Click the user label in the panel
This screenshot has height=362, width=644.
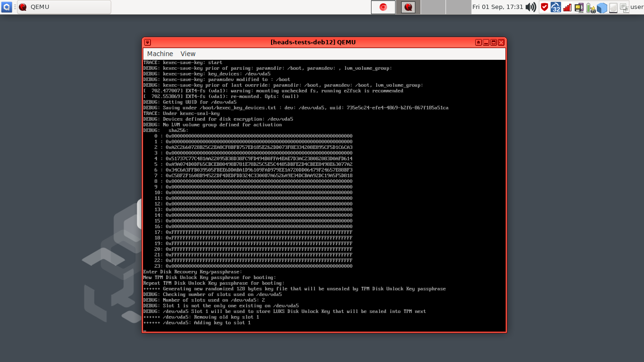click(x=637, y=7)
